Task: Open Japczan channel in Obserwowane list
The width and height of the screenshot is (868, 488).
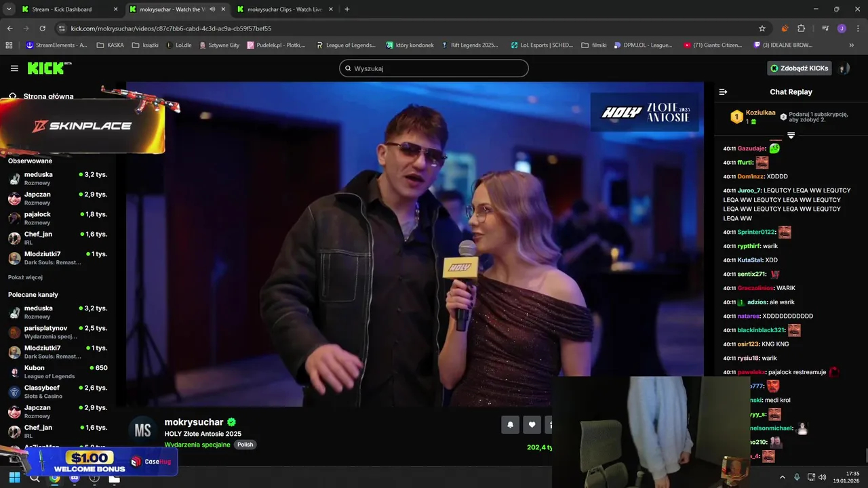Action: point(58,198)
